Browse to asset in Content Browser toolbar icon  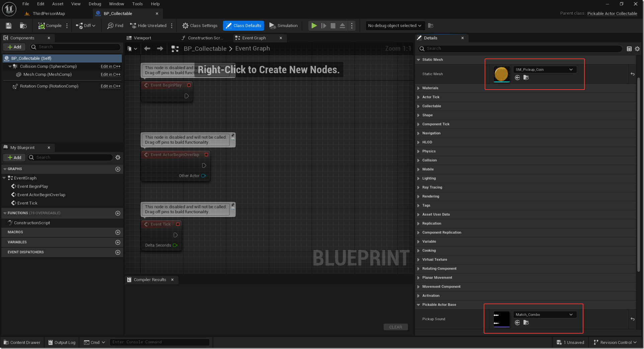tap(23, 26)
